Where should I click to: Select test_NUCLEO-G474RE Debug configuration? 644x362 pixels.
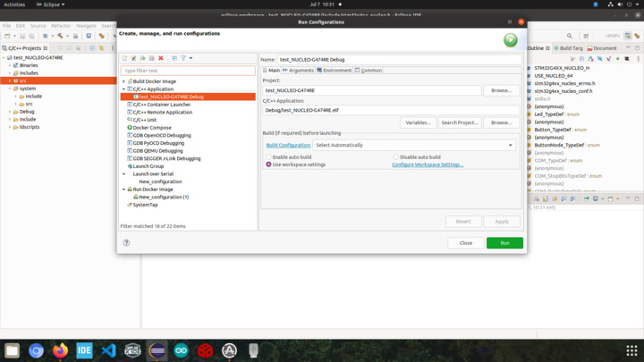pyautogui.click(x=188, y=97)
